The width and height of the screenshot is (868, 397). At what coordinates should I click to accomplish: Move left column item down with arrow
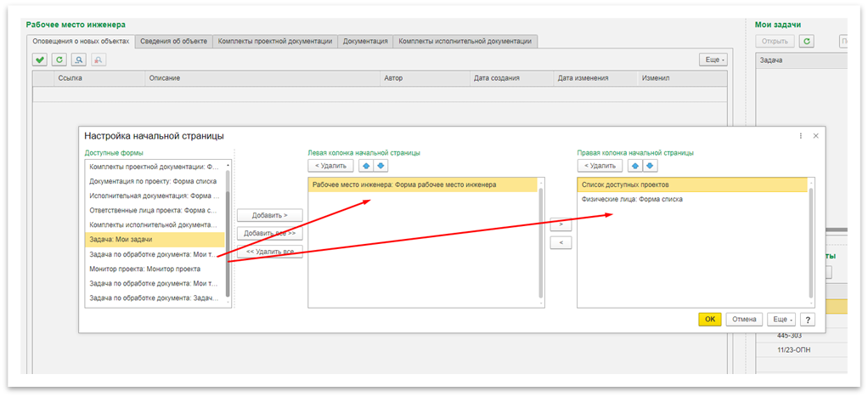pyautogui.click(x=380, y=165)
